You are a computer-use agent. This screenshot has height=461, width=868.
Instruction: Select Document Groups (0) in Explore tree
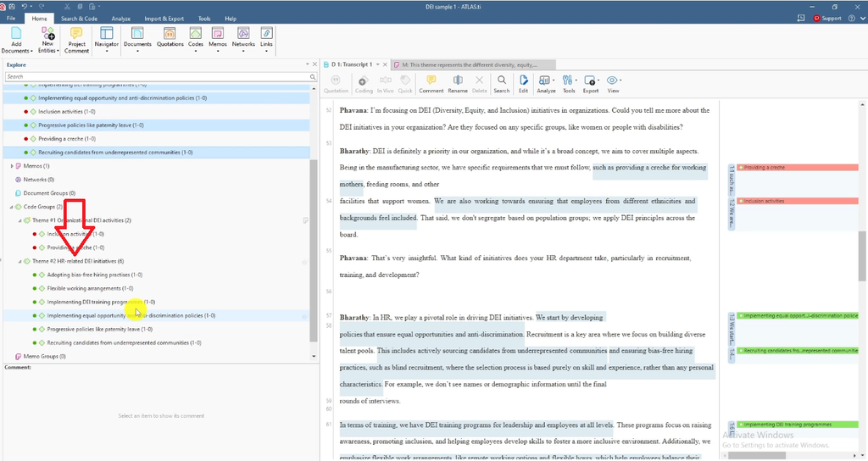tap(49, 193)
